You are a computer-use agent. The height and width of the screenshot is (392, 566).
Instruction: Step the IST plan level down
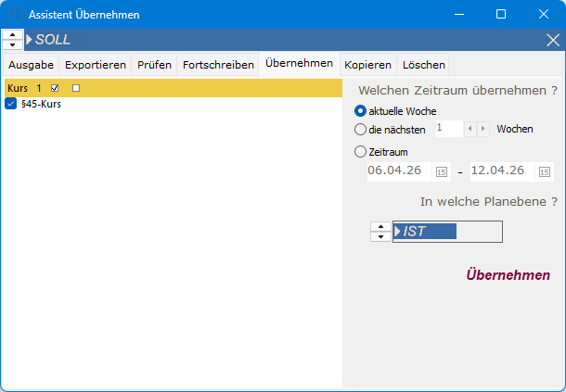point(380,236)
